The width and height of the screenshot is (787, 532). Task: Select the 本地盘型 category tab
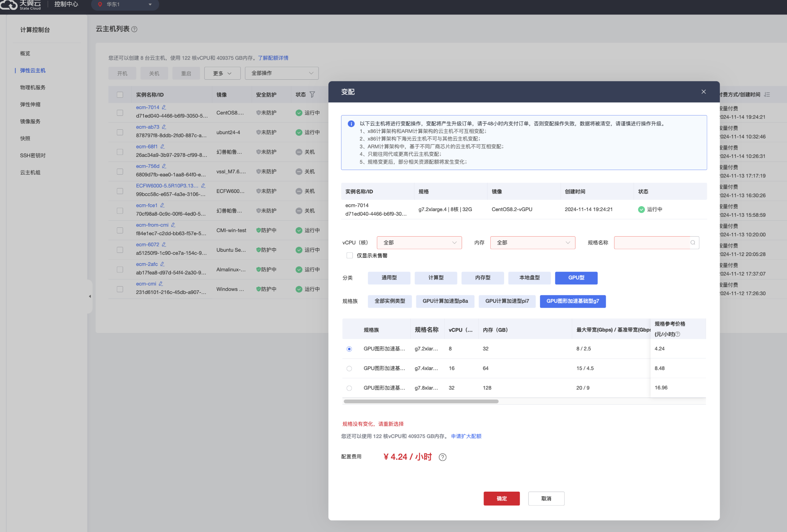tap(529, 278)
